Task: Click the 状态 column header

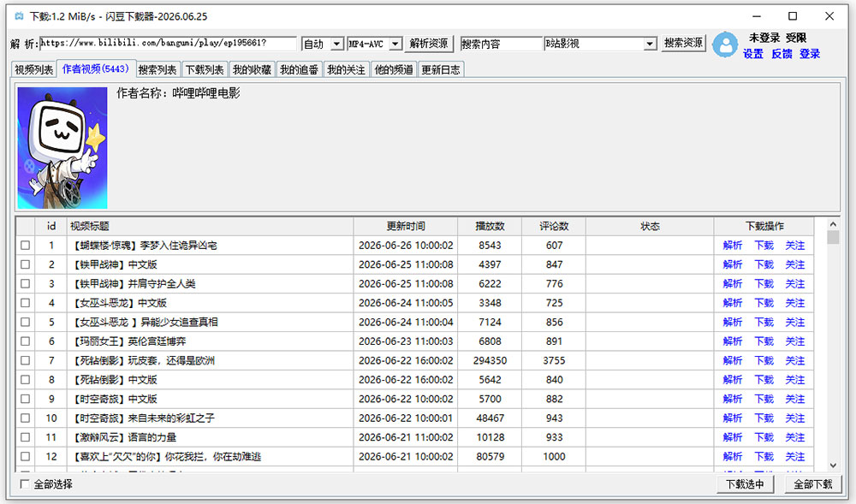Action: pos(650,227)
